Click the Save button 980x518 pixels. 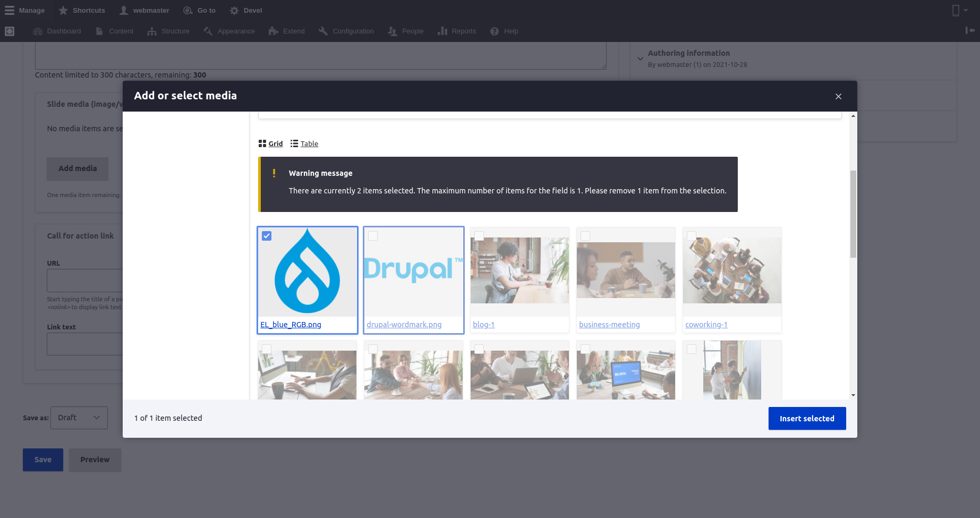pyautogui.click(x=43, y=460)
